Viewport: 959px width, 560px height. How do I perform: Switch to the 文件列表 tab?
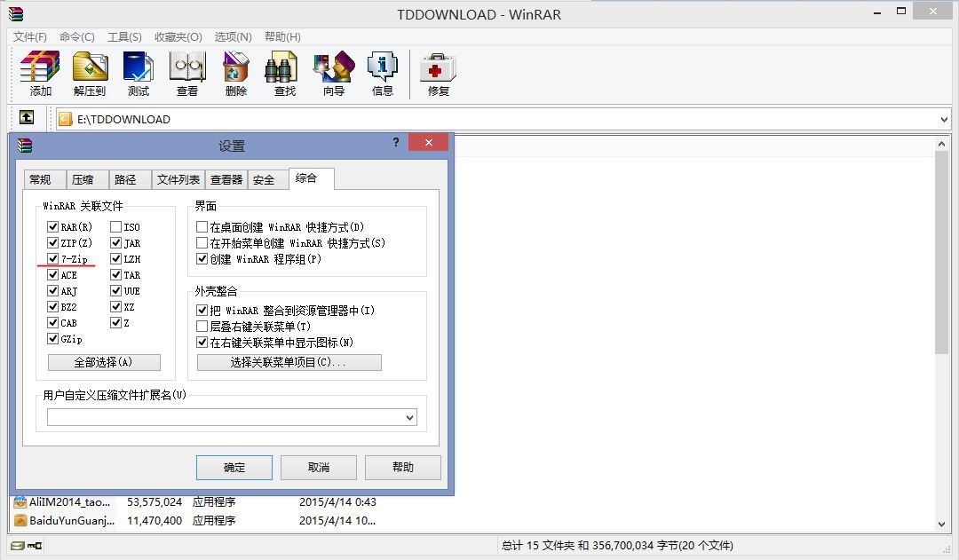(x=178, y=180)
